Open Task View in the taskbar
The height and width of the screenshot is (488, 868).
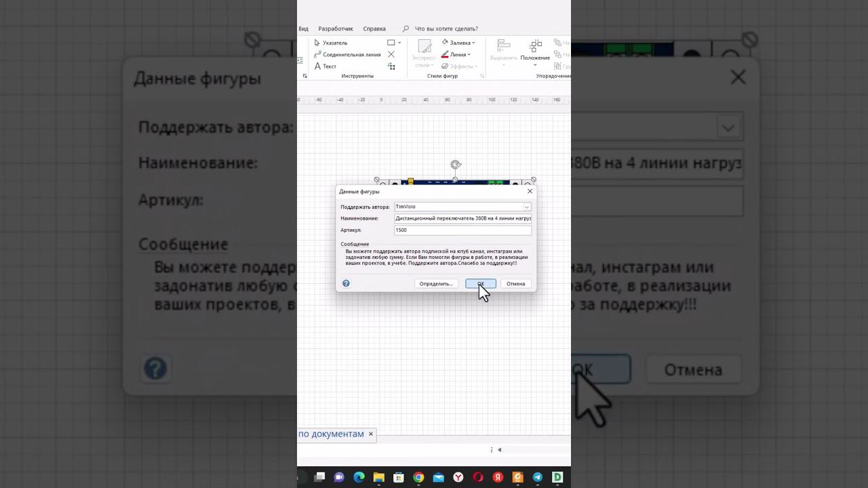pos(320,477)
